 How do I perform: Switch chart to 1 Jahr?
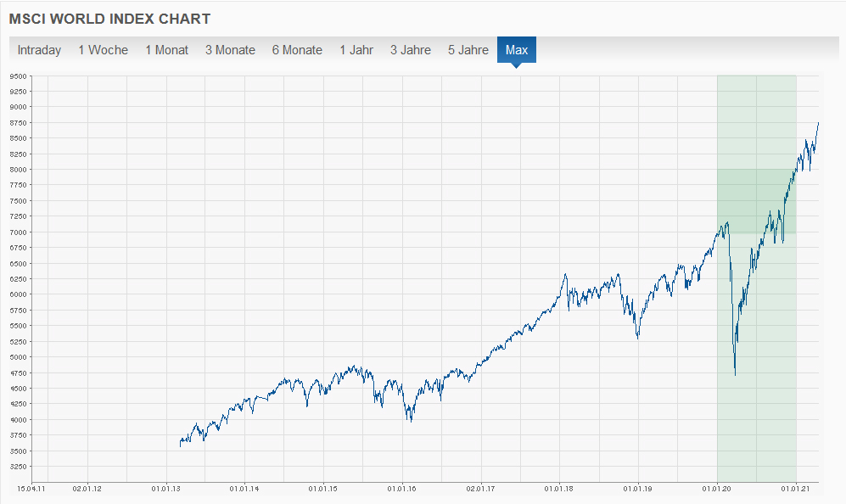coord(356,50)
